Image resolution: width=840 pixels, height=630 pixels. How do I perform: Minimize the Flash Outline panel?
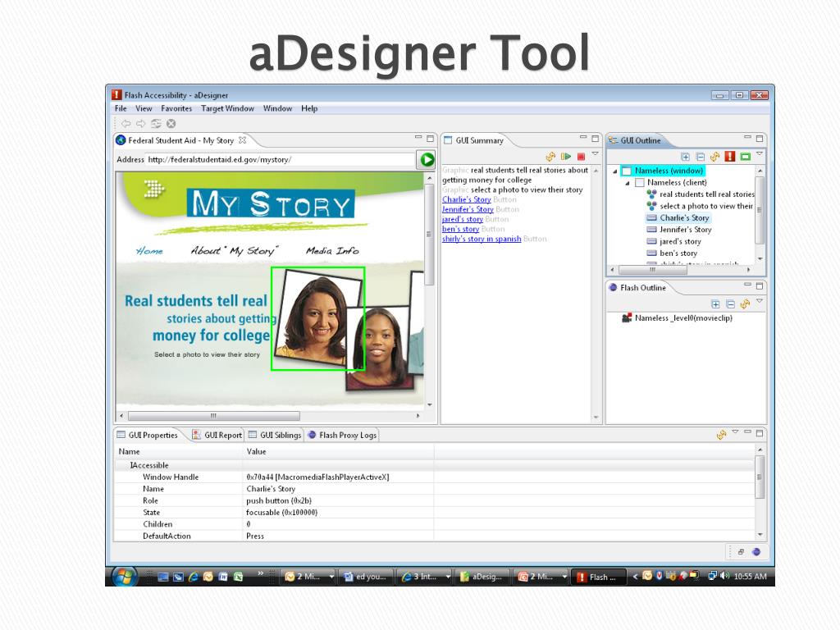click(748, 285)
